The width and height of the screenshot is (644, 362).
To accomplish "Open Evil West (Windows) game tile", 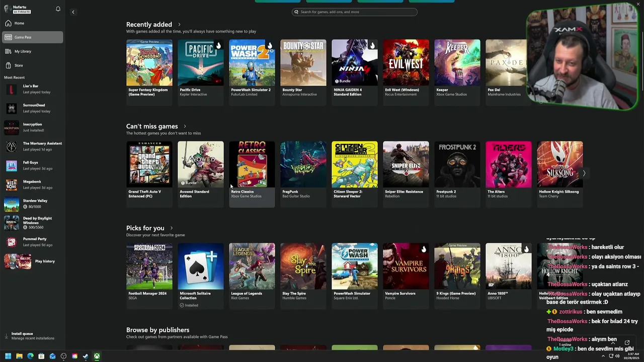I will click(406, 72).
